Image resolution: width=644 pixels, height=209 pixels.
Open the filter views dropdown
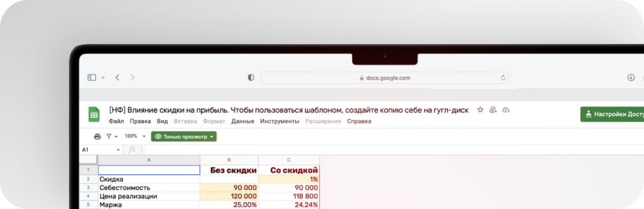point(112,136)
